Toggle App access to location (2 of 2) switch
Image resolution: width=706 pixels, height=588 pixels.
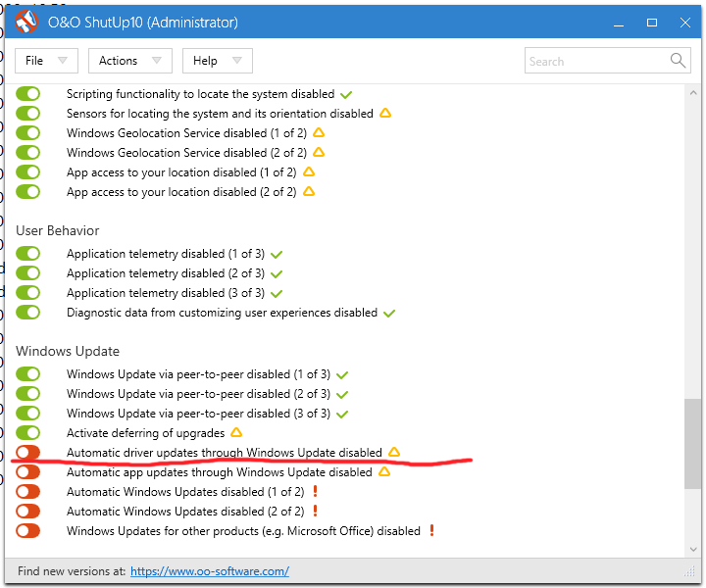(27, 192)
